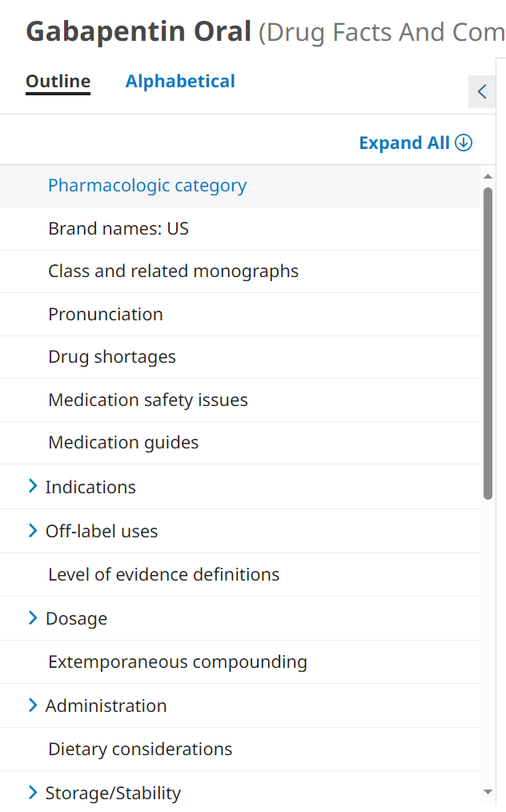Expand the Storage/Stability chevron
Screen dimensions: 506x812
click(33, 792)
